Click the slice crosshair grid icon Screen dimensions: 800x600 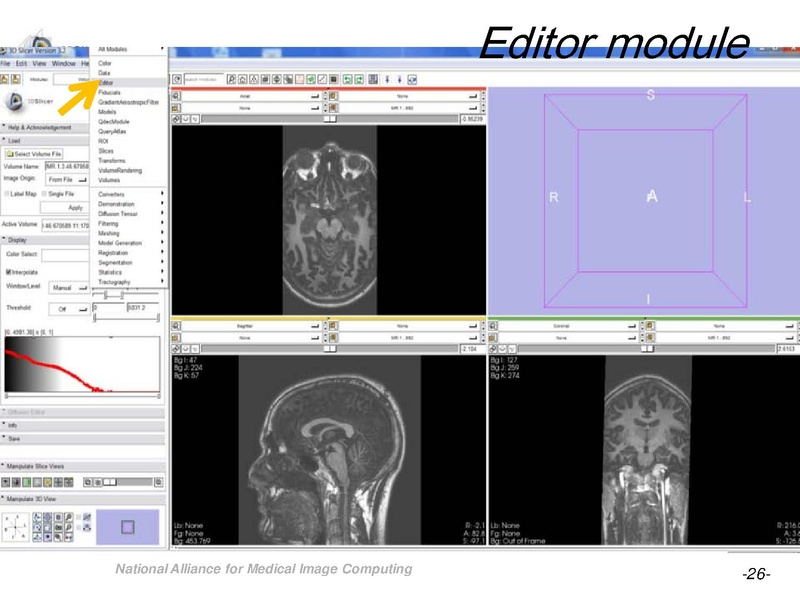[58, 482]
